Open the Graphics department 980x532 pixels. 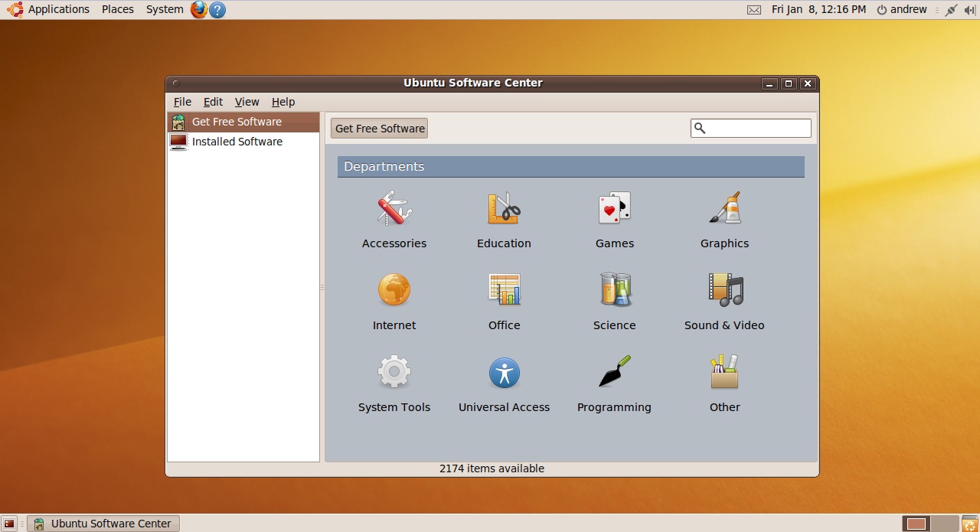(x=724, y=220)
